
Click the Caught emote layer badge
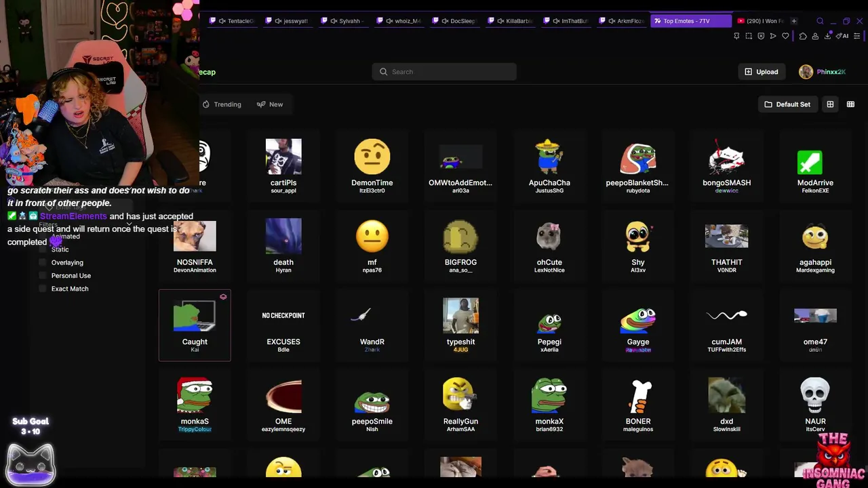tap(223, 297)
